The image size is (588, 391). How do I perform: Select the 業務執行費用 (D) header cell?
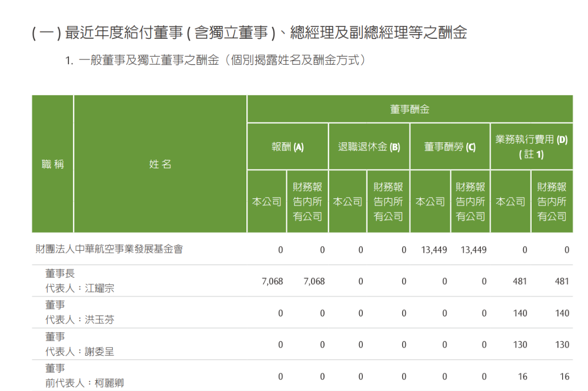pos(531,147)
